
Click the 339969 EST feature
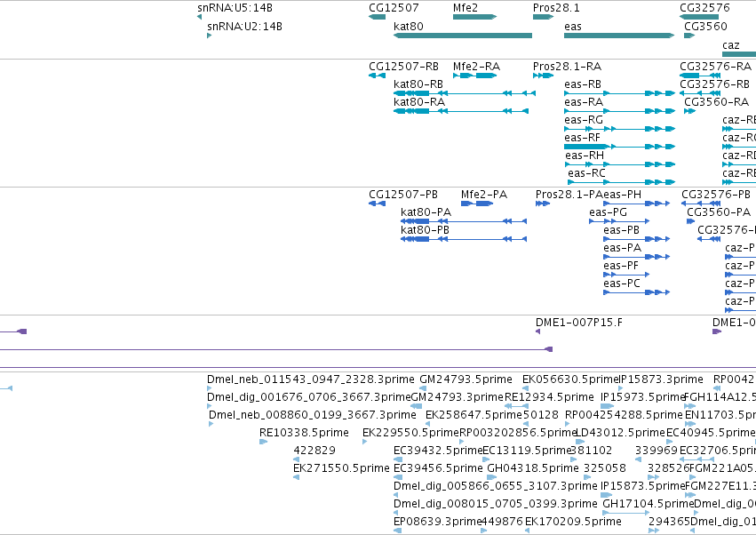639,459
